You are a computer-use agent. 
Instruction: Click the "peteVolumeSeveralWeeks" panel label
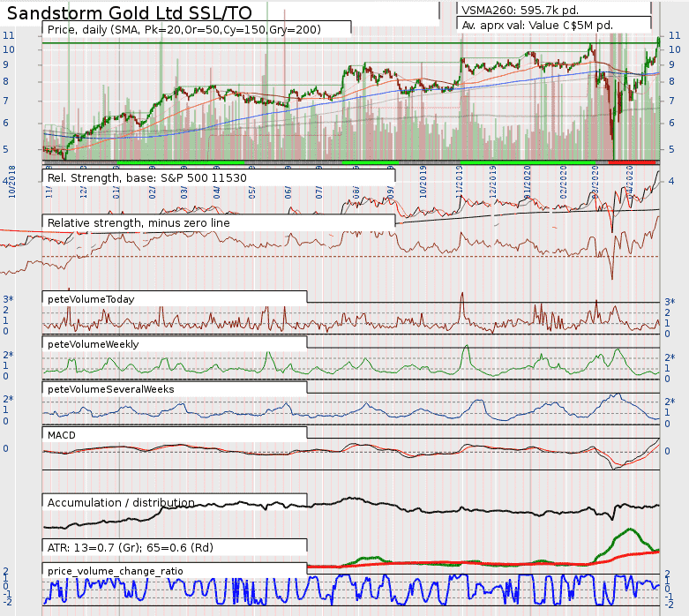(111, 389)
